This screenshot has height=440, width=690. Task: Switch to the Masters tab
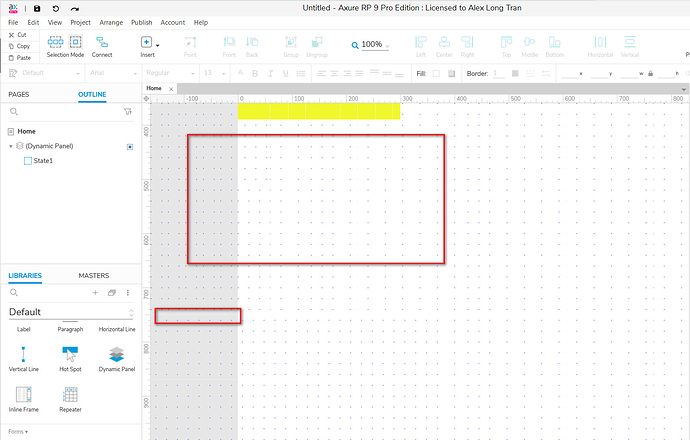tap(93, 274)
